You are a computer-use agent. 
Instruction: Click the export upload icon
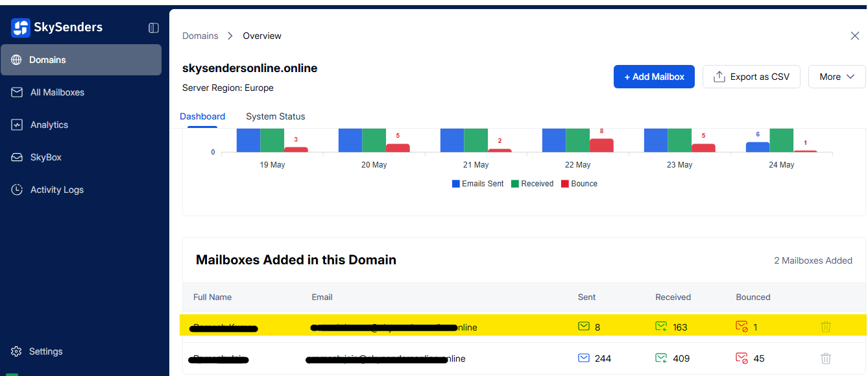[719, 77]
